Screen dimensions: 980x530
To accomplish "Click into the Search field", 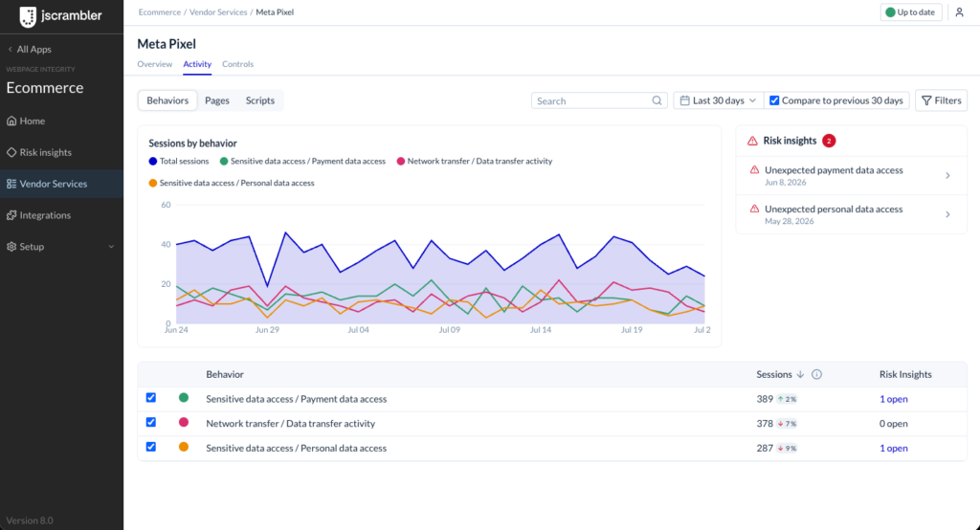I will point(599,100).
